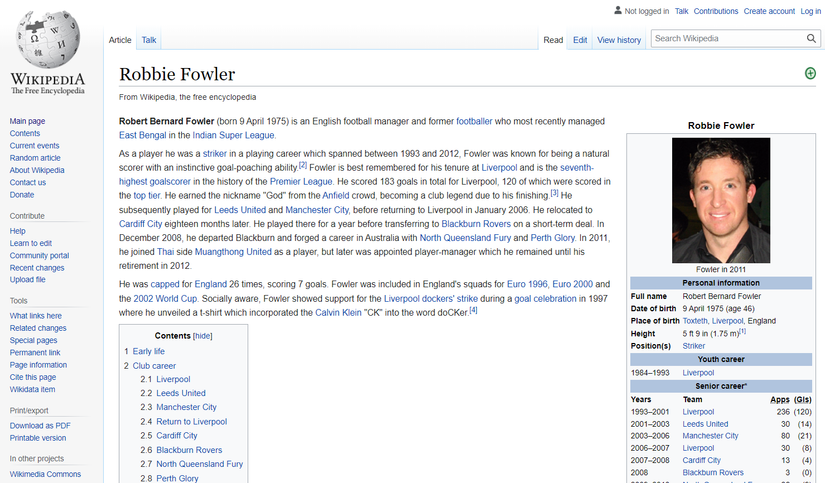
Task: Select the Read tab
Action: click(553, 40)
